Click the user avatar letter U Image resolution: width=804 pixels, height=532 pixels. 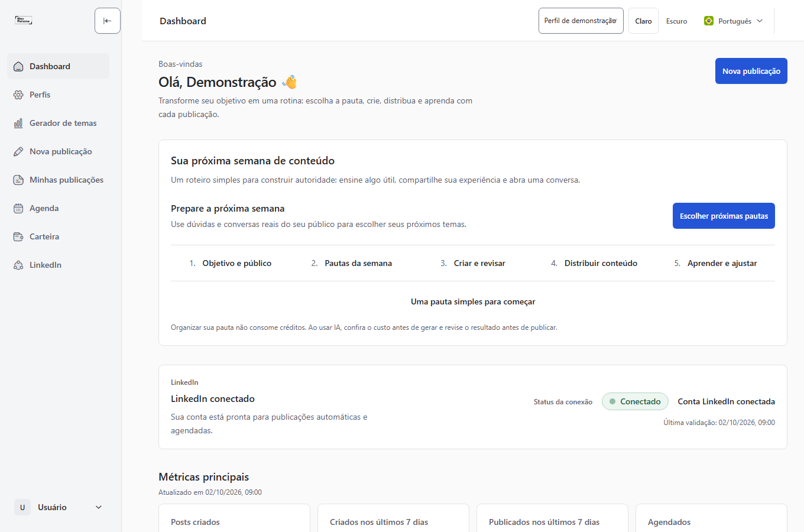click(x=22, y=507)
